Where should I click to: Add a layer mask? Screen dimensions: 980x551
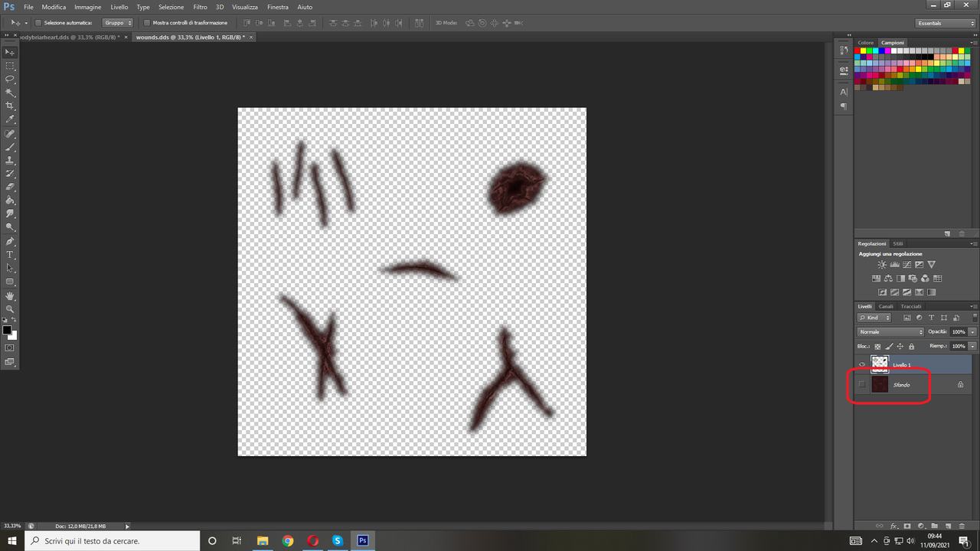(x=907, y=526)
